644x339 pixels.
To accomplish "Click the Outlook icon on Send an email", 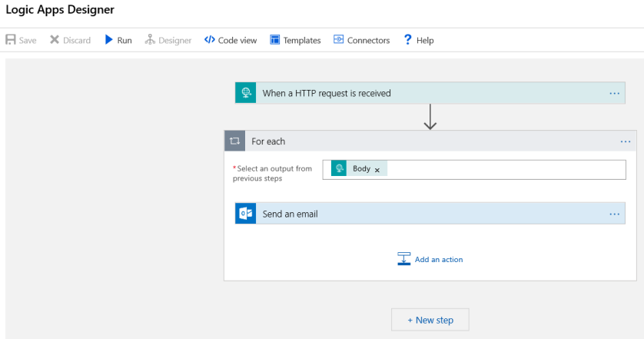I will coord(246,214).
